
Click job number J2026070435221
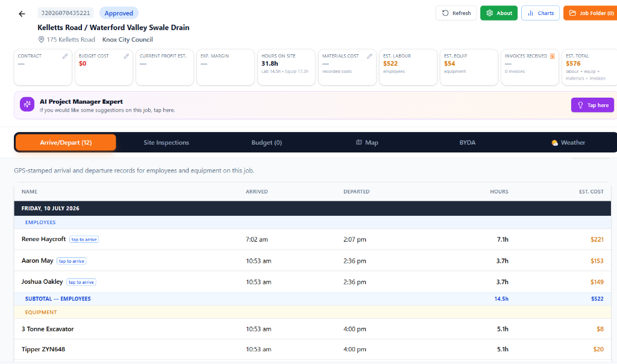tap(66, 13)
